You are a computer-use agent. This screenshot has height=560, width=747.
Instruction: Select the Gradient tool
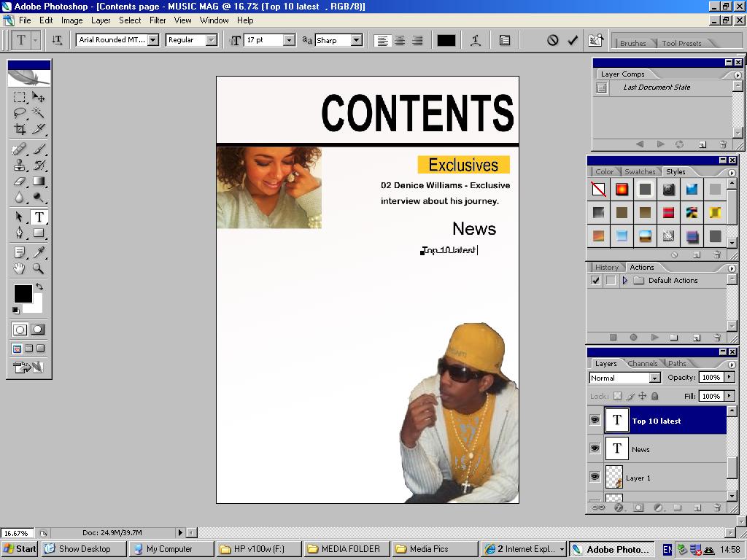point(39,181)
